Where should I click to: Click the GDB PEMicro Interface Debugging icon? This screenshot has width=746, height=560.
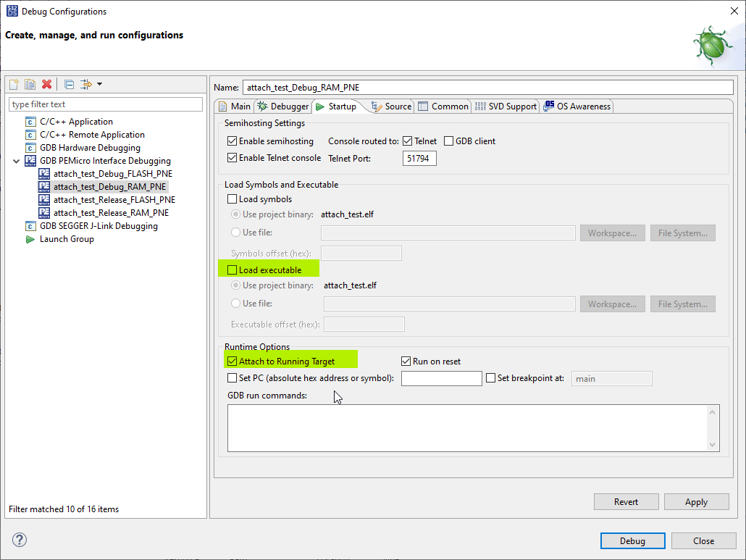[x=30, y=161]
